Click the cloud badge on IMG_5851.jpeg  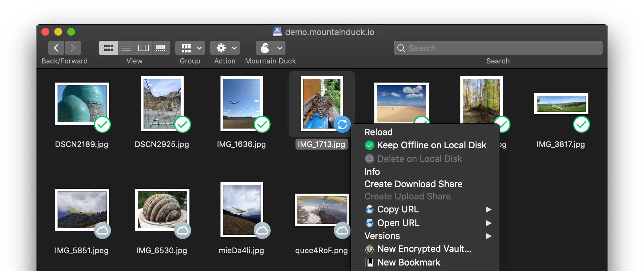(102, 231)
